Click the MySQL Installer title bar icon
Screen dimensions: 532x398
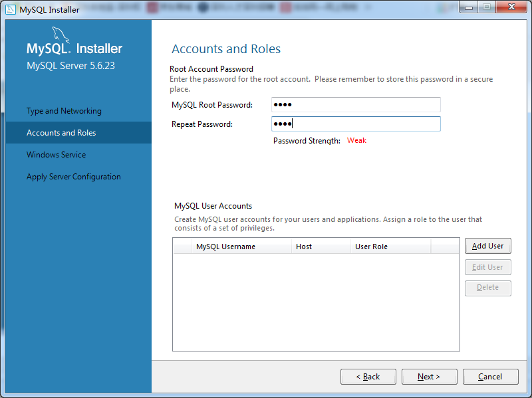(x=11, y=9)
